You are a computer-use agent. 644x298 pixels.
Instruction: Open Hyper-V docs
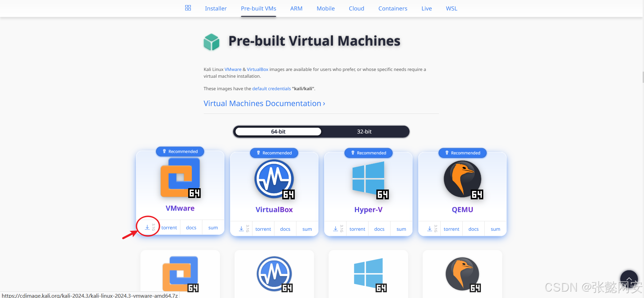click(379, 229)
